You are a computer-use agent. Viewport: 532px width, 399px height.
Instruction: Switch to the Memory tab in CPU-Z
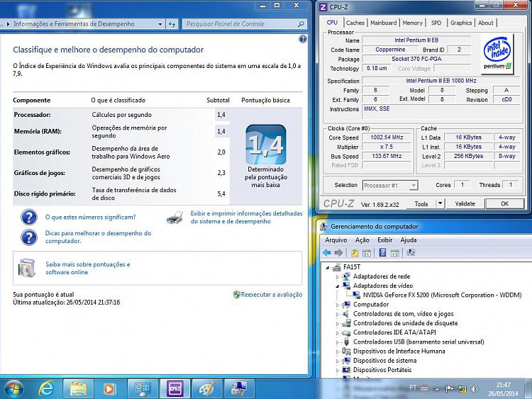tap(413, 23)
